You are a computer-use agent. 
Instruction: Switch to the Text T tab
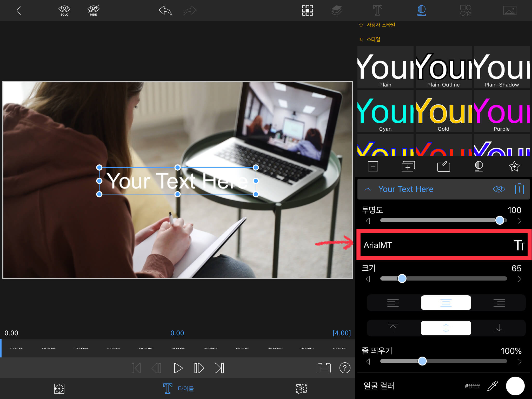377,10
